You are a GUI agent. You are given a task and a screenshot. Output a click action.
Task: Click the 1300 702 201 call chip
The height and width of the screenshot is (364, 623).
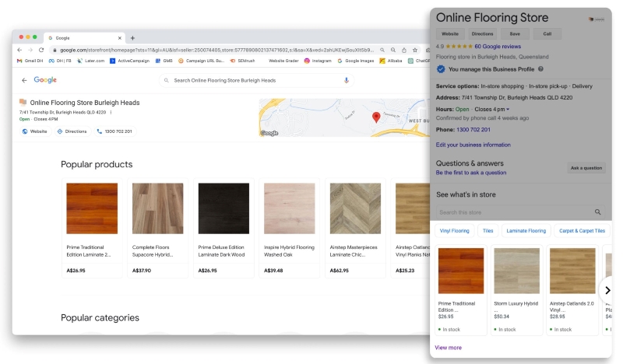tap(114, 131)
